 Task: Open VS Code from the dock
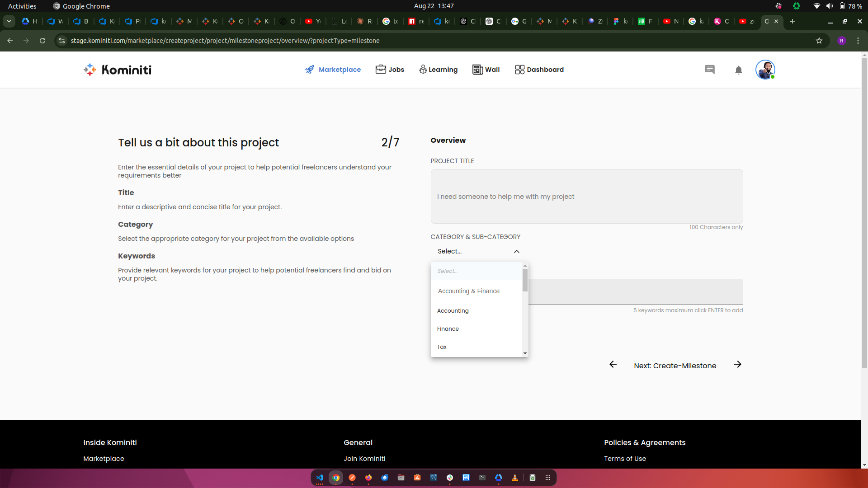point(320,478)
